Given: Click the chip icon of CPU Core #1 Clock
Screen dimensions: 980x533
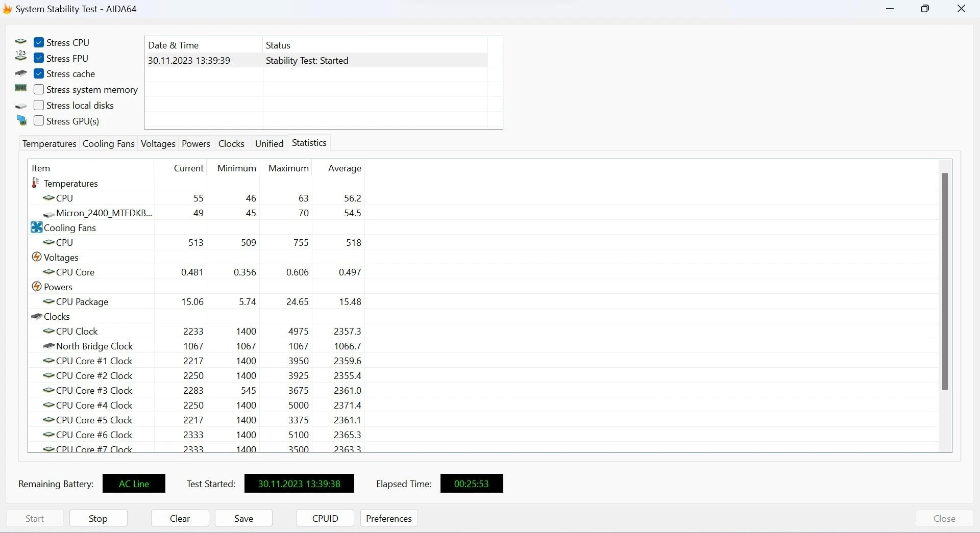Looking at the screenshot, I should coord(48,361).
